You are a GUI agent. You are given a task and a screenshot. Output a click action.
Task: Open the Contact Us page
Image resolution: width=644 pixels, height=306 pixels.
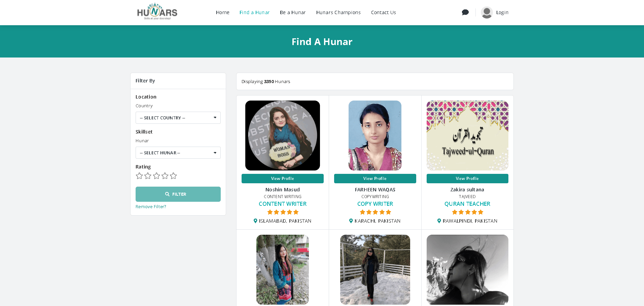point(384,12)
